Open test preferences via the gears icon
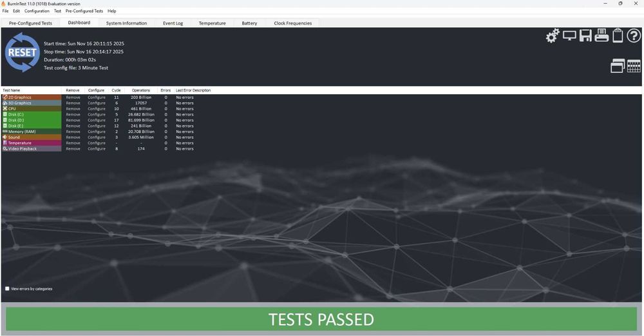The height and width of the screenshot is (336, 644). pos(553,35)
